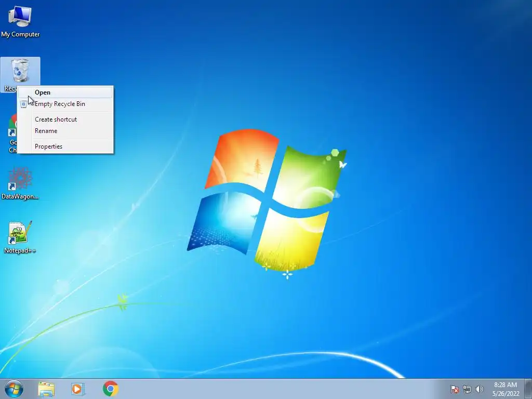
Task: Choose Rename in the context menu
Action: [x=65, y=131]
